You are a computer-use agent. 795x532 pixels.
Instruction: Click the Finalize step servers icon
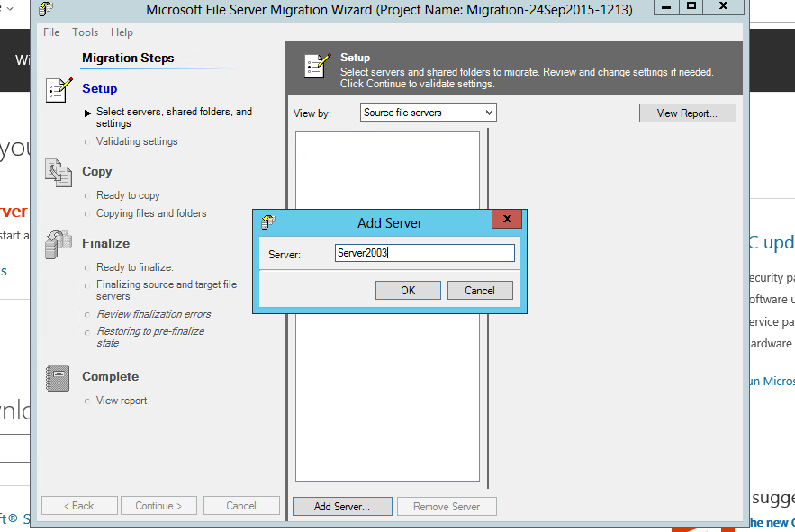(59, 245)
